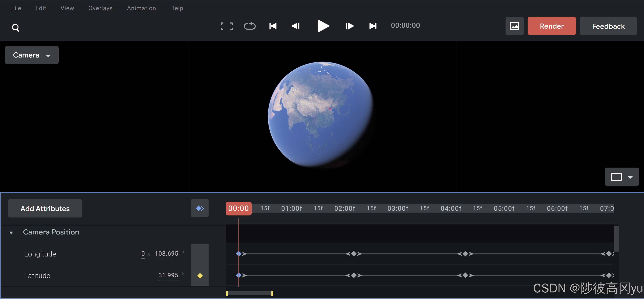
Task: Open the Overlays menu
Action: (x=100, y=8)
